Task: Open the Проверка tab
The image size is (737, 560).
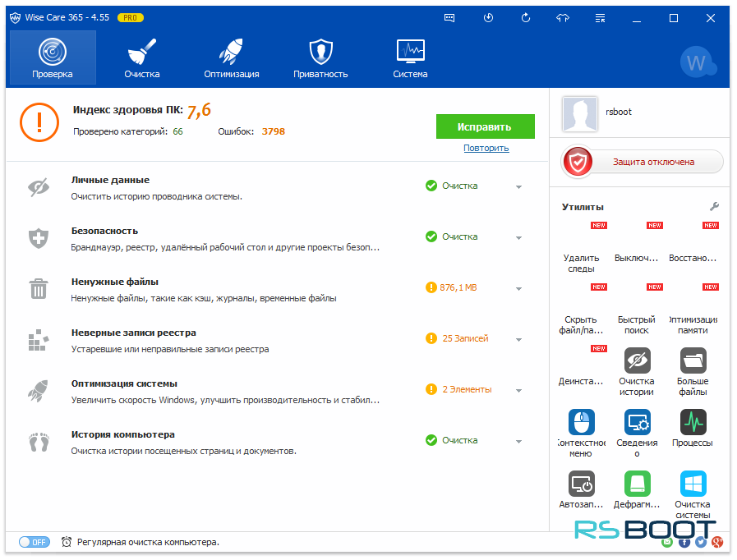Action: [x=53, y=57]
